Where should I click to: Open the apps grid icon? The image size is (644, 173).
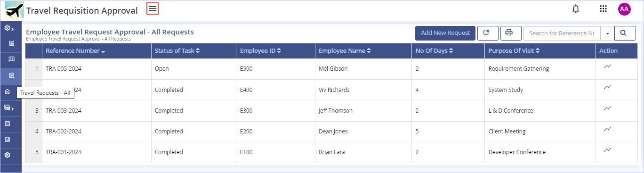click(x=603, y=8)
